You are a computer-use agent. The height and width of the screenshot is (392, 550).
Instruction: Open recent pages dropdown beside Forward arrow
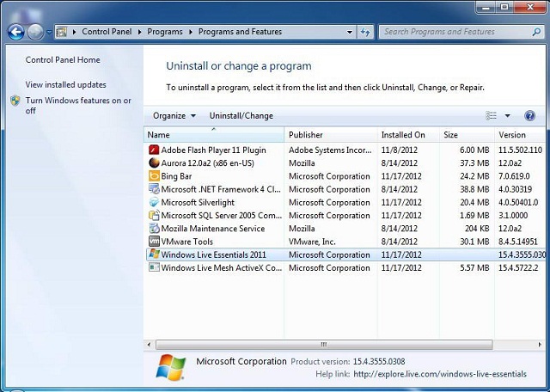[x=49, y=33]
